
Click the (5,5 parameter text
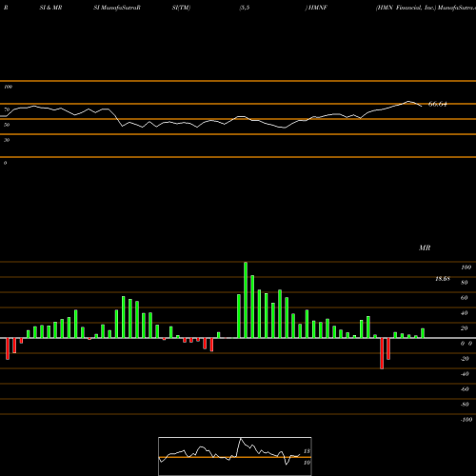pyautogui.click(x=245, y=8)
